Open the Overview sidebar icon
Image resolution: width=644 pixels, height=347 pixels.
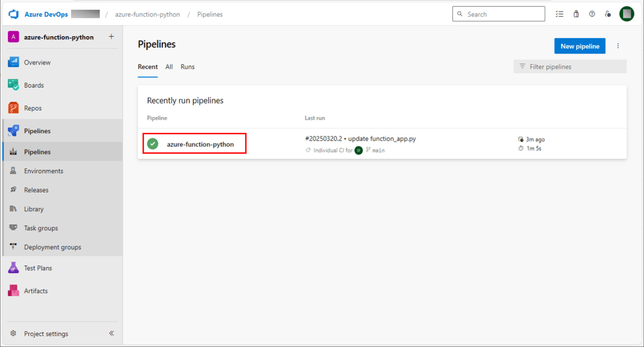pyautogui.click(x=13, y=62)
